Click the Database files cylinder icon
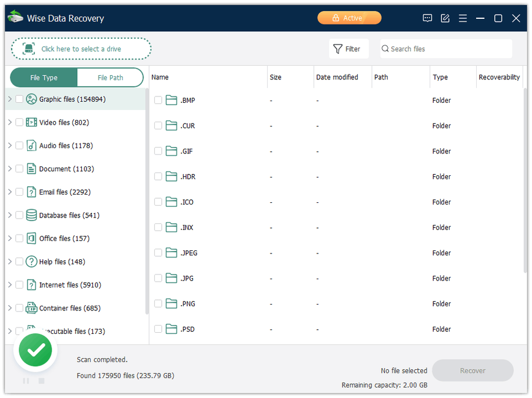 [31, 215]
